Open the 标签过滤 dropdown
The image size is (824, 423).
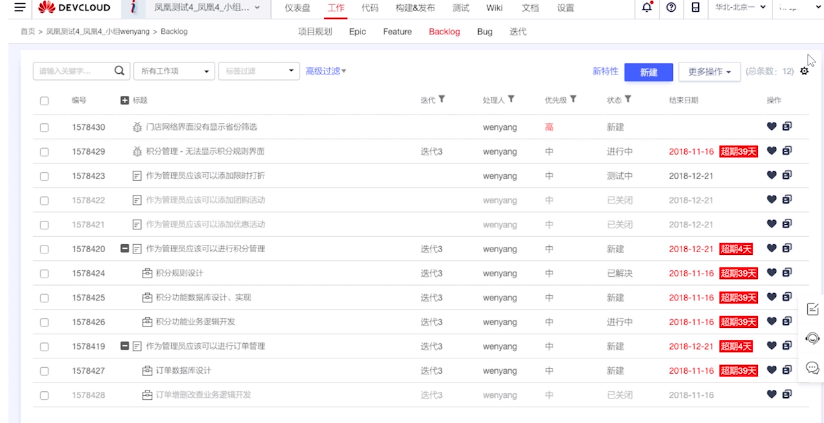tap(259, 71)
